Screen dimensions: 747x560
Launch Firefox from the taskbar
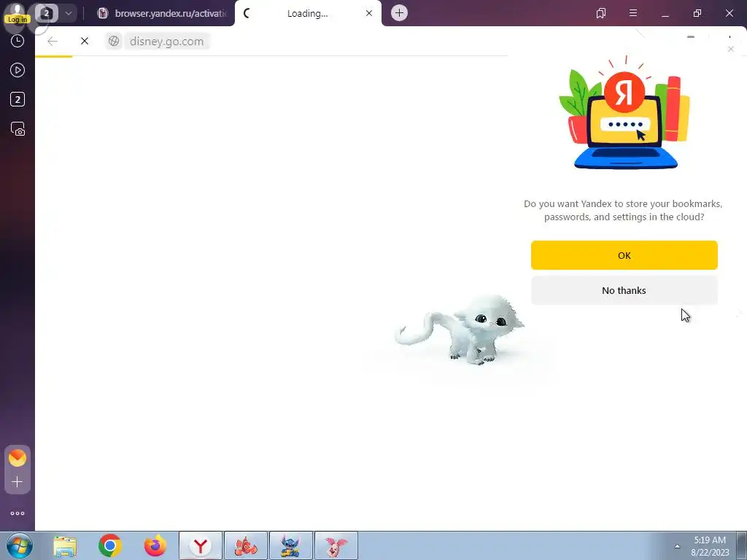point(155,545)
